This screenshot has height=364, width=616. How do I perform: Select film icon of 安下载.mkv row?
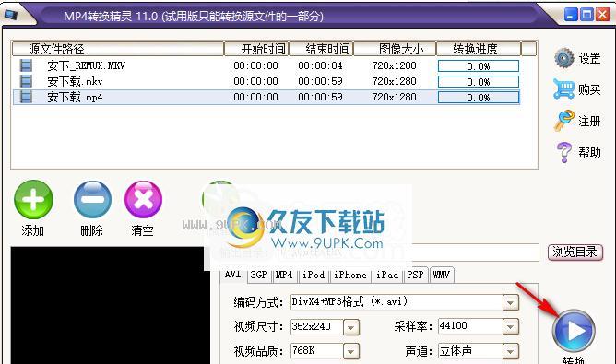[x=26, y=81]
